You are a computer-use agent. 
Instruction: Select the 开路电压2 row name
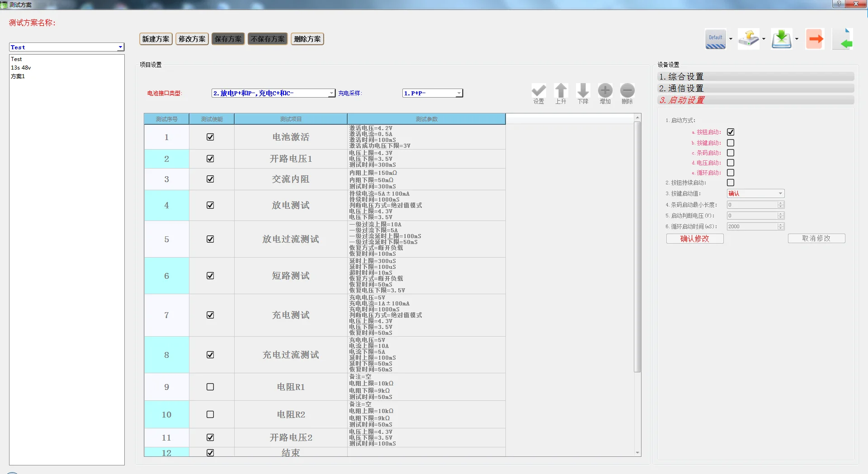click(291, 437)
